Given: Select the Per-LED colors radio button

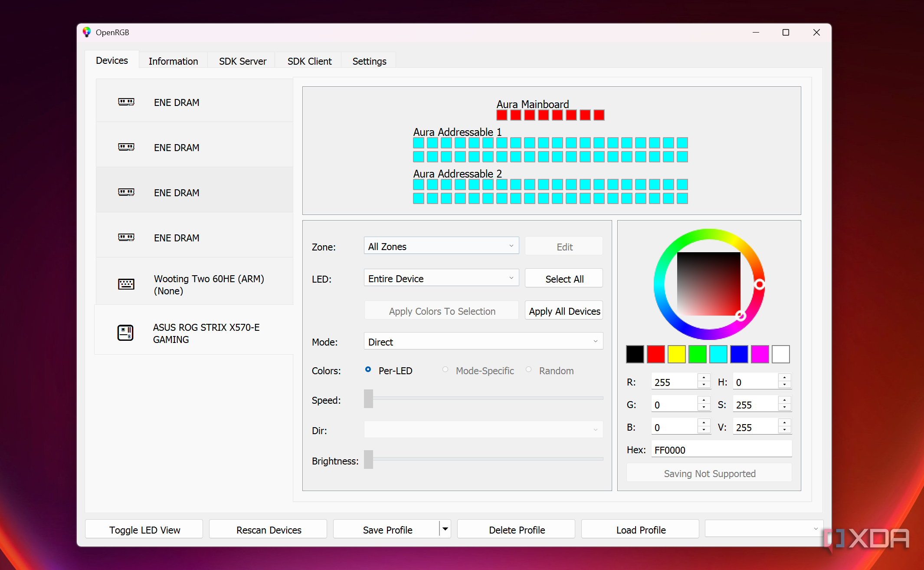Looking at the screenshot, I should click(x=368, y=370).
